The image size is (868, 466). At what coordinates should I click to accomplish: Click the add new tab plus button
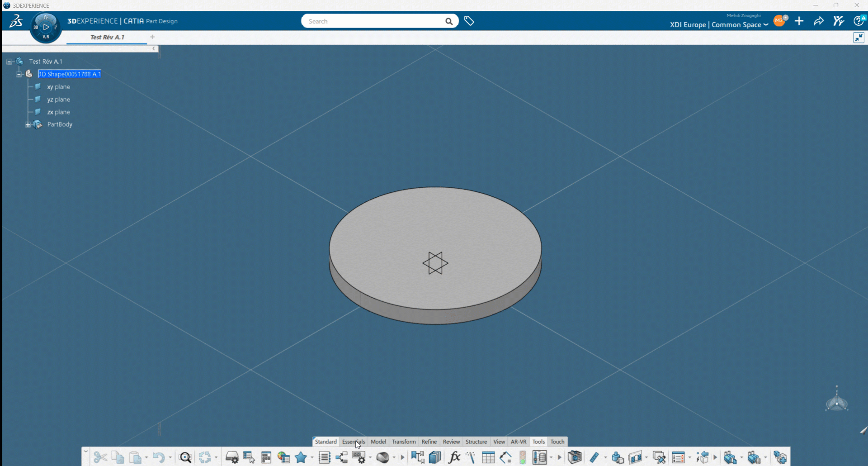152,37
